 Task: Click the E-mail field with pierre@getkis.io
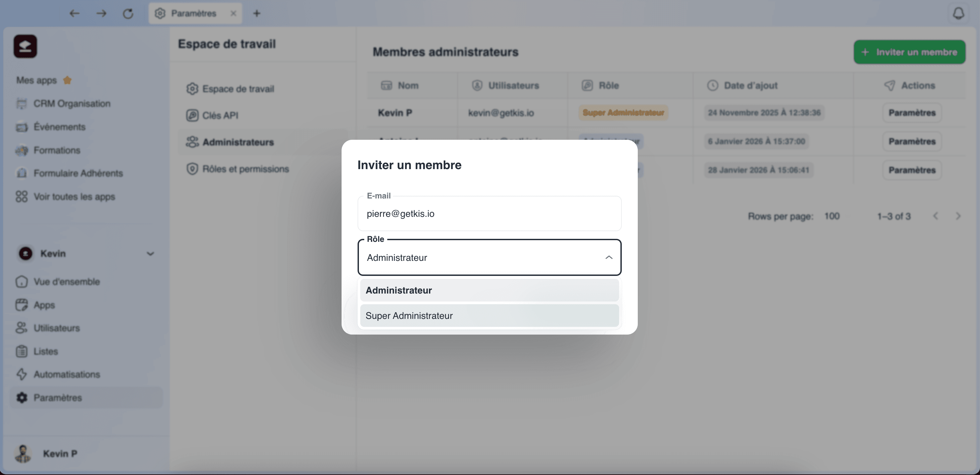point(490,214)
